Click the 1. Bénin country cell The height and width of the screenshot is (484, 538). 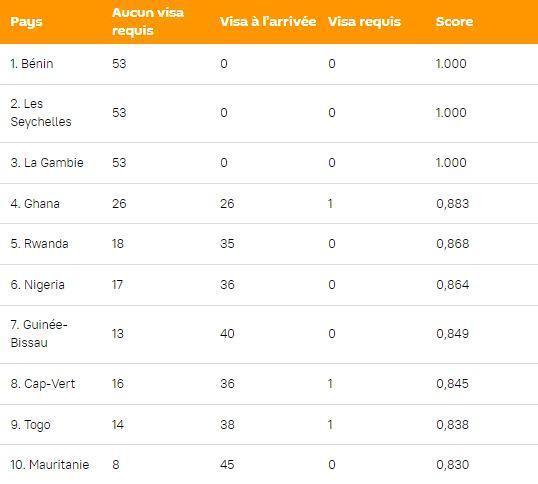click(x=32, y=64)
